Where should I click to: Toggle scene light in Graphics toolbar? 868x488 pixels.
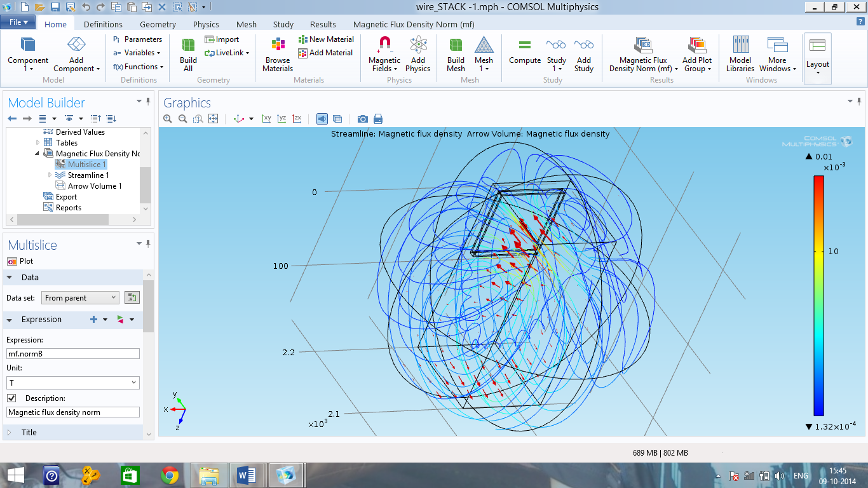point(322,119)
